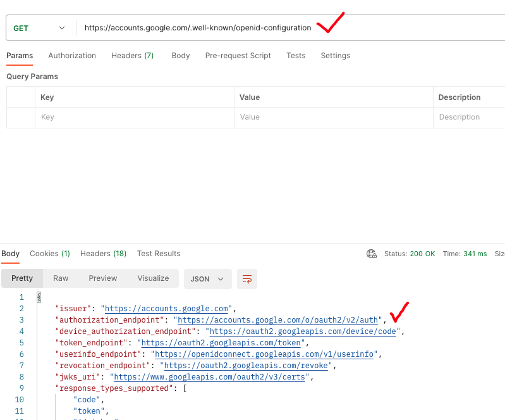
Task: Click the "jwks_uri" key text
Action: (x=78, y=377)
